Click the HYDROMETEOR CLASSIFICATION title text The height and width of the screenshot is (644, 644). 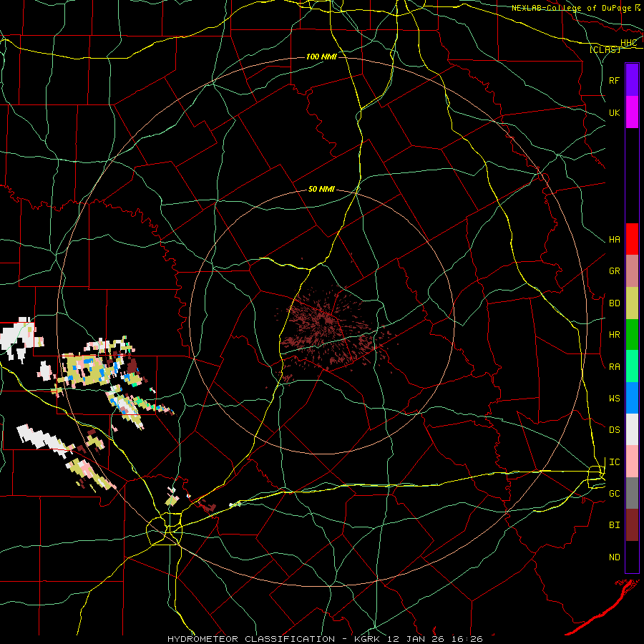click(x=251, y=639)
